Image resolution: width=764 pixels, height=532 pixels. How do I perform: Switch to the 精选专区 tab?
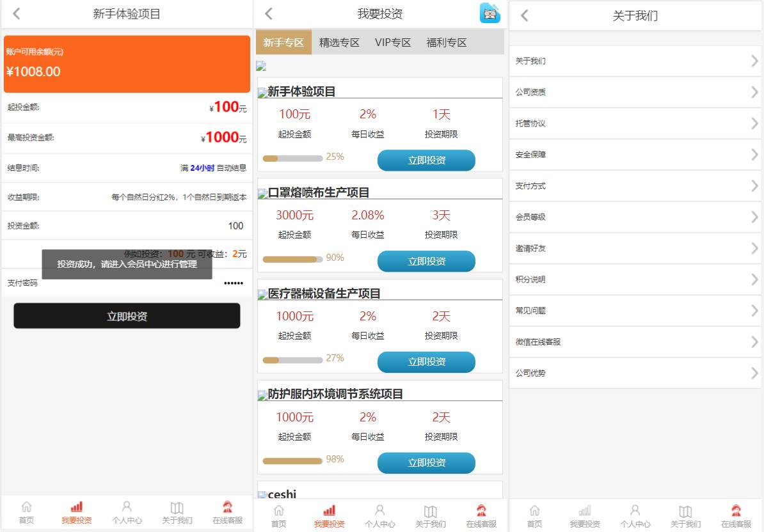click(339, 43)
